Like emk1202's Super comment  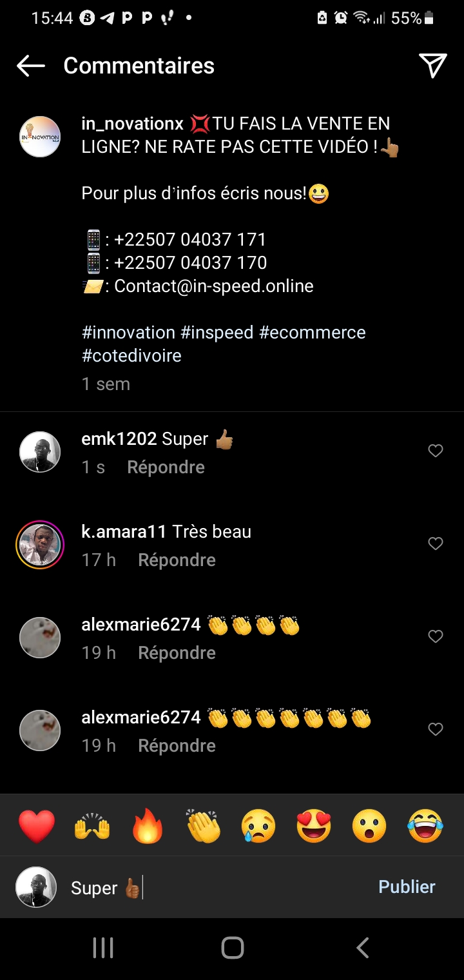(x=436, y=451)
